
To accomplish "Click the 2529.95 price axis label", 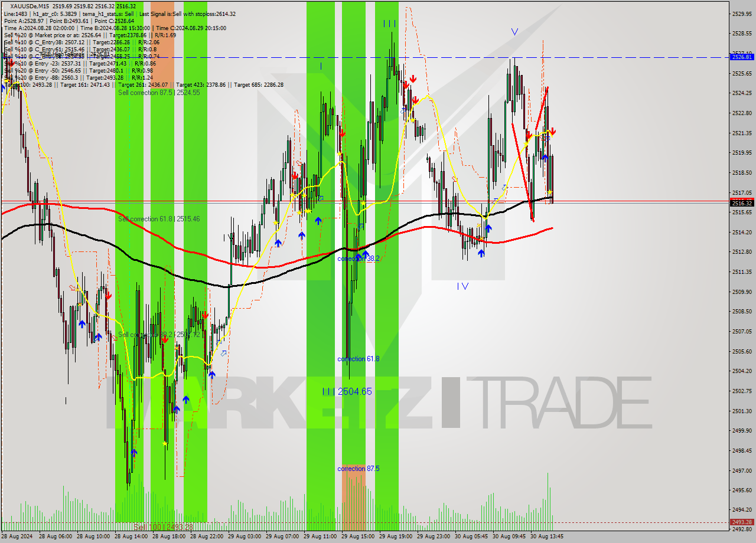I will click(x=742, y=13).
